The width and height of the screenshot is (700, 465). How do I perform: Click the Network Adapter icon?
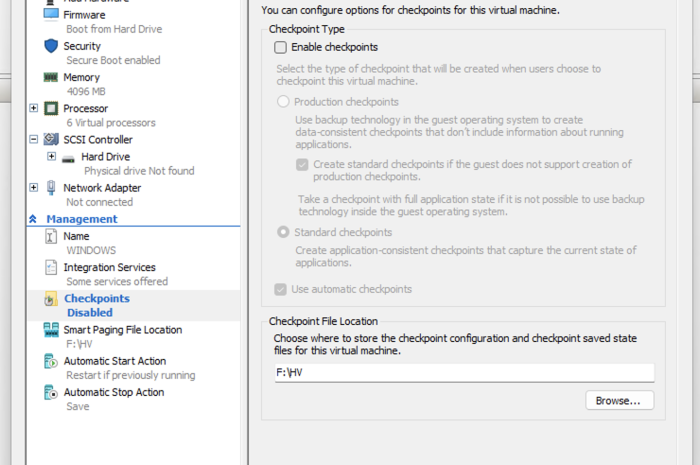(51, 188)
